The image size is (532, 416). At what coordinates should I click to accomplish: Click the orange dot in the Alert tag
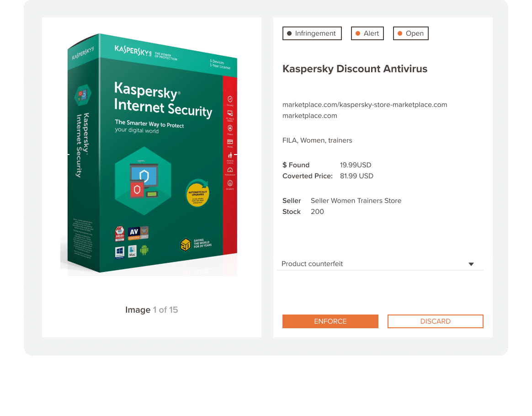point(357,33)
